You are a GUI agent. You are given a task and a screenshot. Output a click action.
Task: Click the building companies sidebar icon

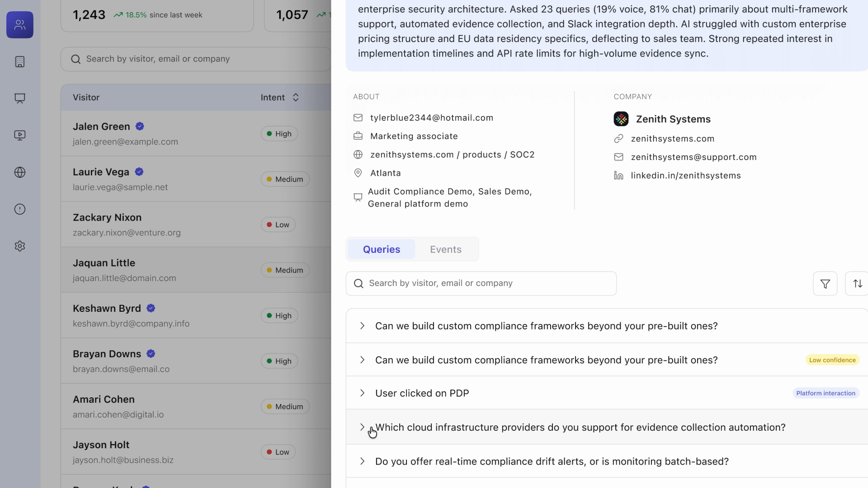pyautogui.click(x=20, y=61)
